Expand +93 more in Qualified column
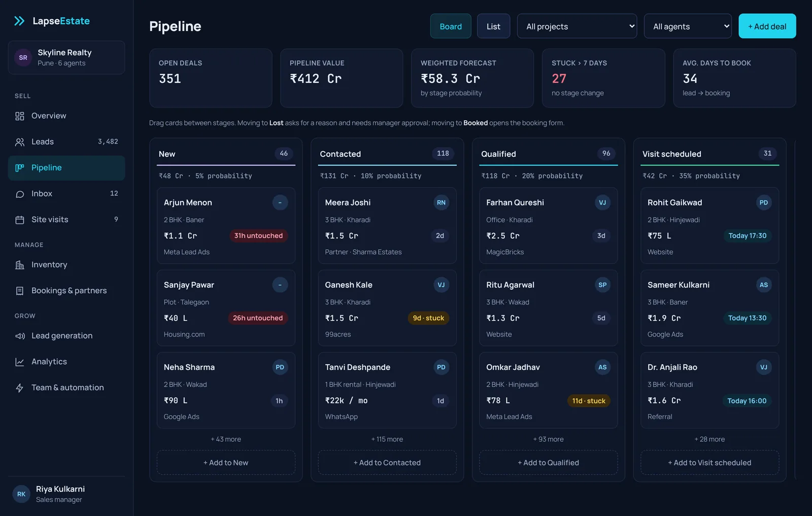This screenshot has width=812, height=516. click(x=549, y=439)
